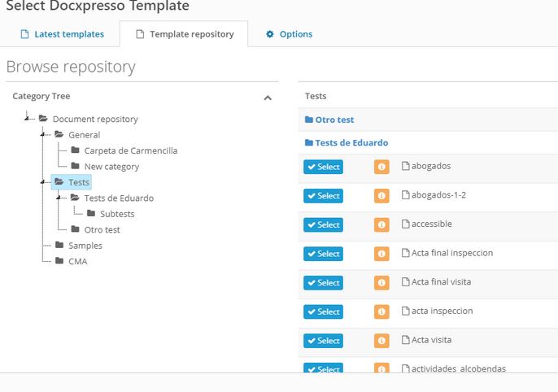Click the CMA folder icon
The image size is (558, 392).
pyautogui.click(x=59, y=261)
